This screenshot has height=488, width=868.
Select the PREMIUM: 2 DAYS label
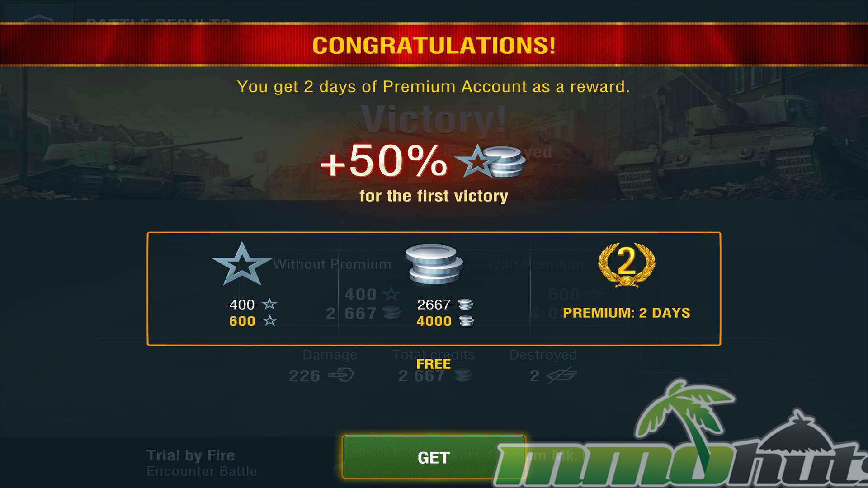(627, 313)
